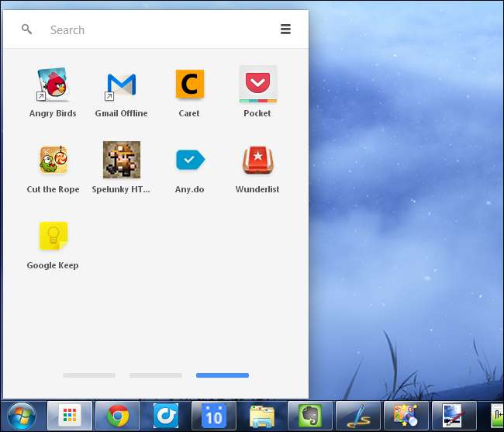Select the highlighted third launcher page indicator
This screenshot has height=432, width=504.
223,375
